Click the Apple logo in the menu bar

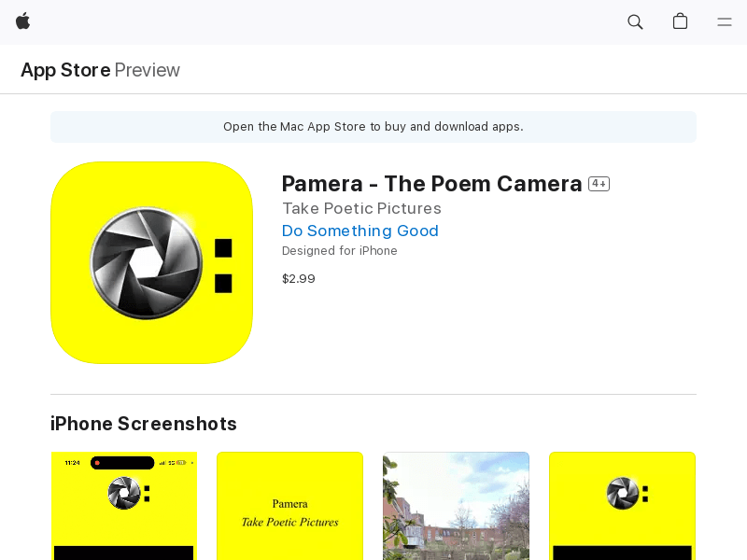[x=22, y=21]
